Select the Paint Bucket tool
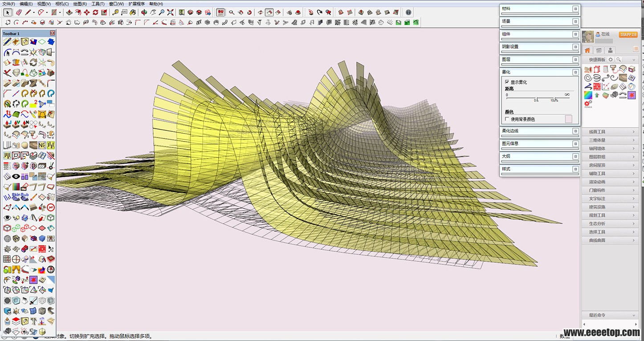 pos(133,12)
